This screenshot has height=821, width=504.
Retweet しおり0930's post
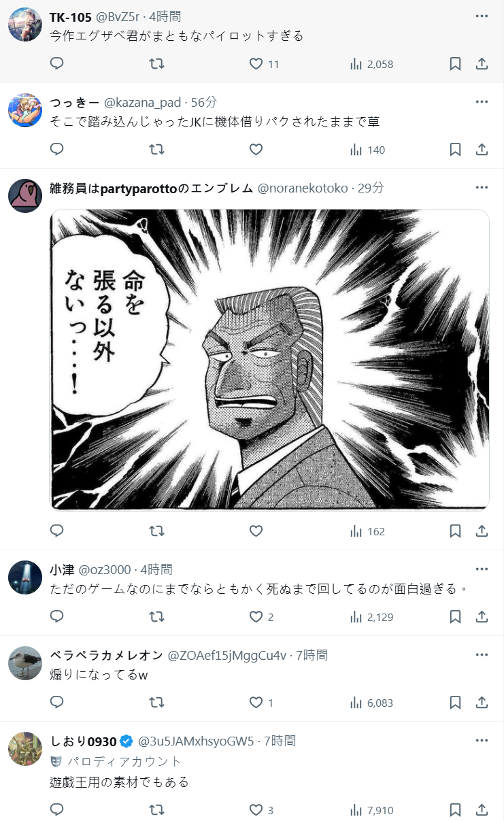(156, 810)
